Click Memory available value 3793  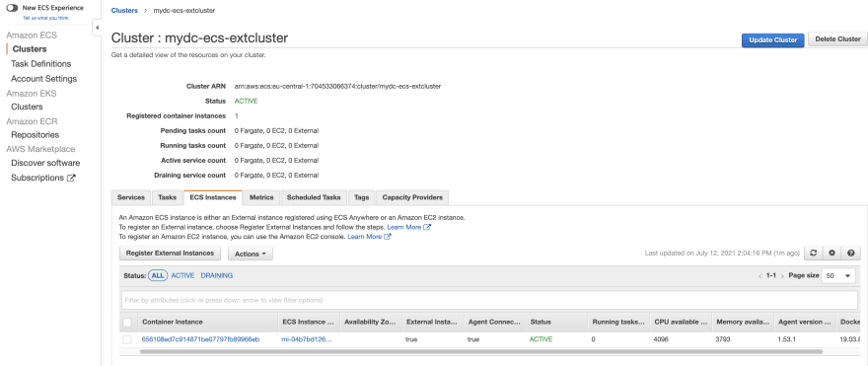(723, 339)
